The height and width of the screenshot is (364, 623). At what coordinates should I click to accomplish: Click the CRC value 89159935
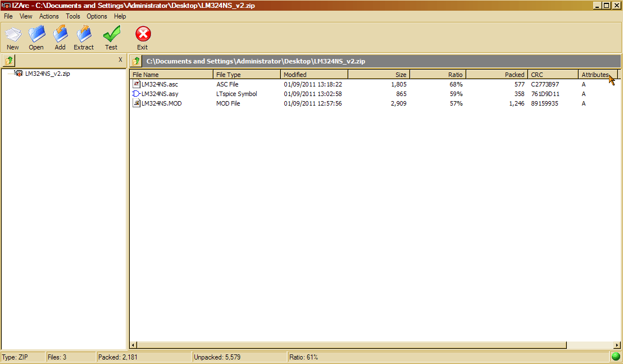(x=544, y=103)
